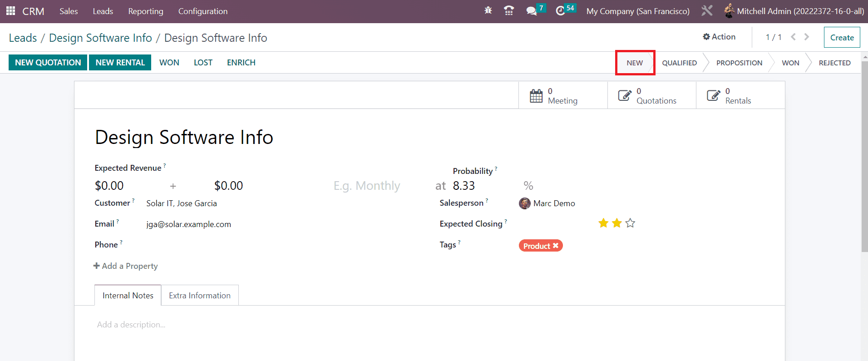Click the wrench and screwdriver tools icon

coord(707,11)
